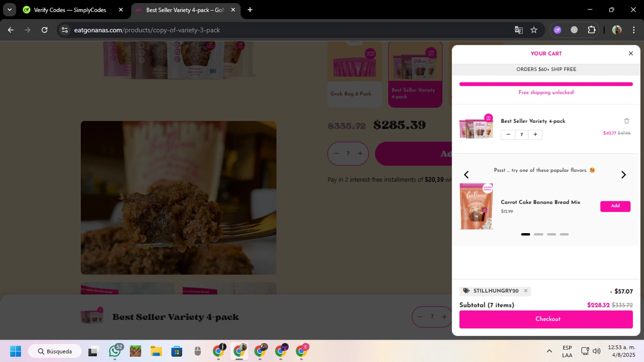Open the Chrome three-dot menu

click(634, 30)
